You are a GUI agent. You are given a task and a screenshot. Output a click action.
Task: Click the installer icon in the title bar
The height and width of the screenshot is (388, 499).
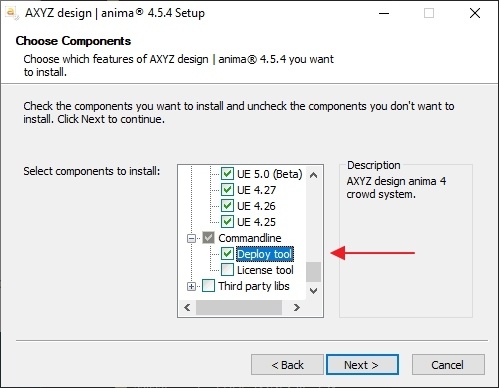click(x=11, y=13)
